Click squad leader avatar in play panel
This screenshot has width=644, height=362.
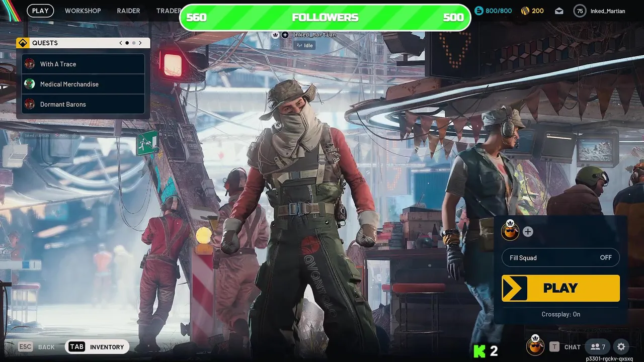coord(510,231)
